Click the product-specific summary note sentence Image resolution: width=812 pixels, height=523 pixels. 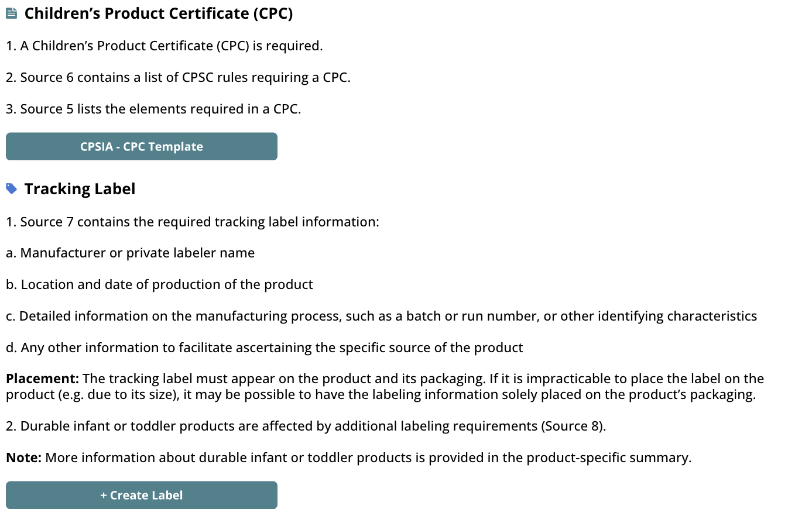[368, 457]
